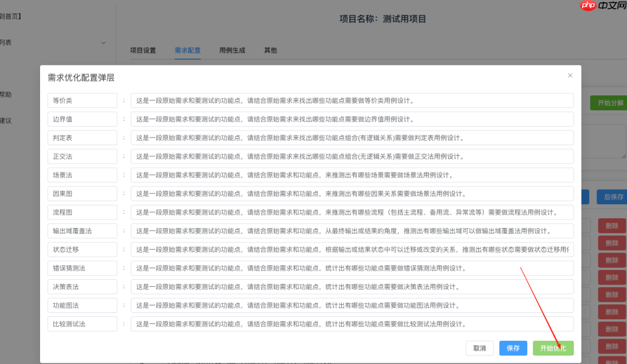
Task: Click the 取消 button to cancel
Action: 480,348
